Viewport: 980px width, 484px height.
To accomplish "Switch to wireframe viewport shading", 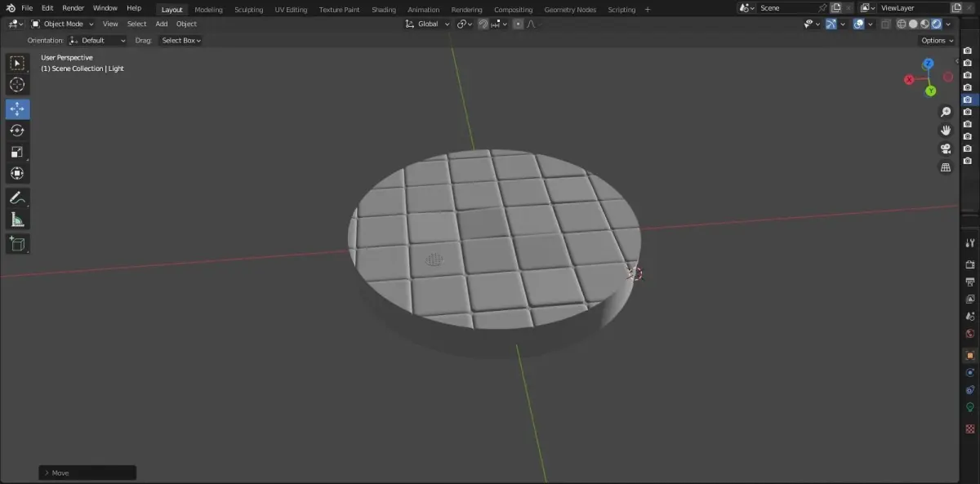I will (902, 24).
